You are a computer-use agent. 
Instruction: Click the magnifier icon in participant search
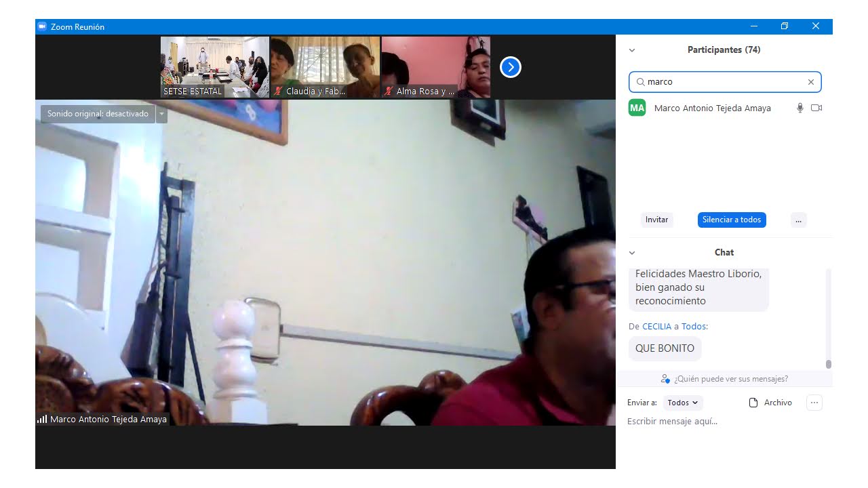click(x=640, y=82)
